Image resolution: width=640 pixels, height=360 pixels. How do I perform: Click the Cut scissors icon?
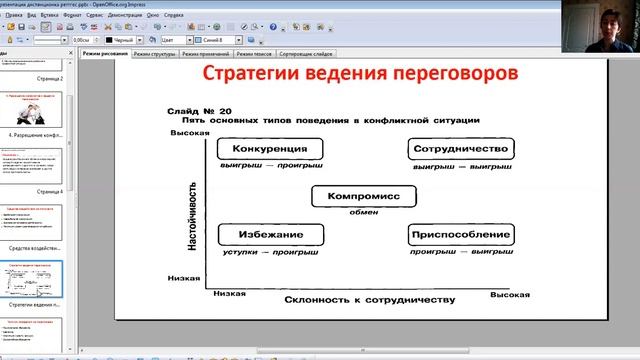point(108,27)
